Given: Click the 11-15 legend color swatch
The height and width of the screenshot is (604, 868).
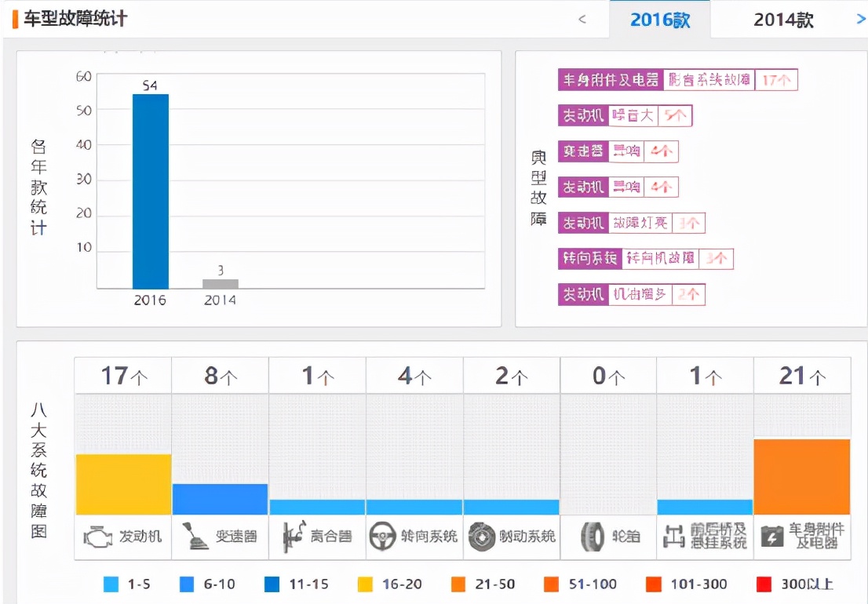Looking at the screenshot, I should pos(272,584).
